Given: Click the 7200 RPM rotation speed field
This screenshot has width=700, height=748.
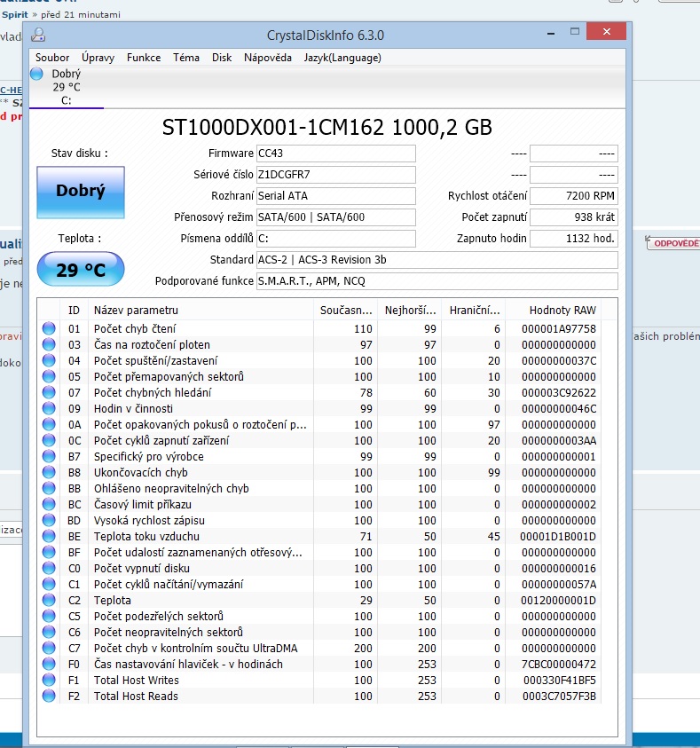Looking at the screenshot, I should [x=574, y=196].
